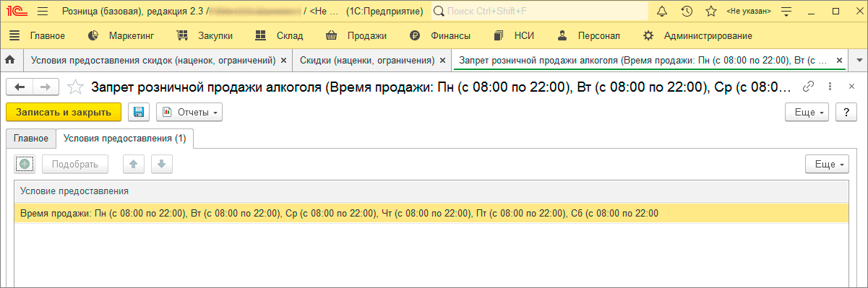Open Закупки section
Screen dimensions: 868x288
point(215,35)
